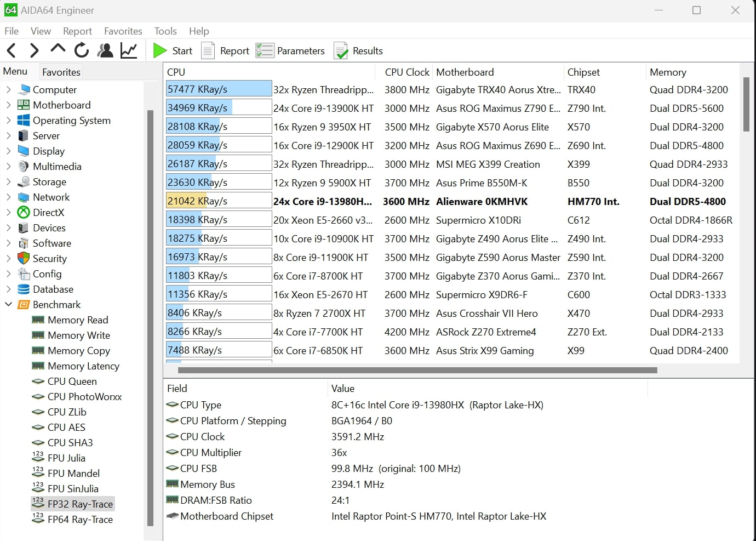The height and width of the screenshot is (541, 756).
Task: Click the Back navigation arrow
Action: click(12, 51)
